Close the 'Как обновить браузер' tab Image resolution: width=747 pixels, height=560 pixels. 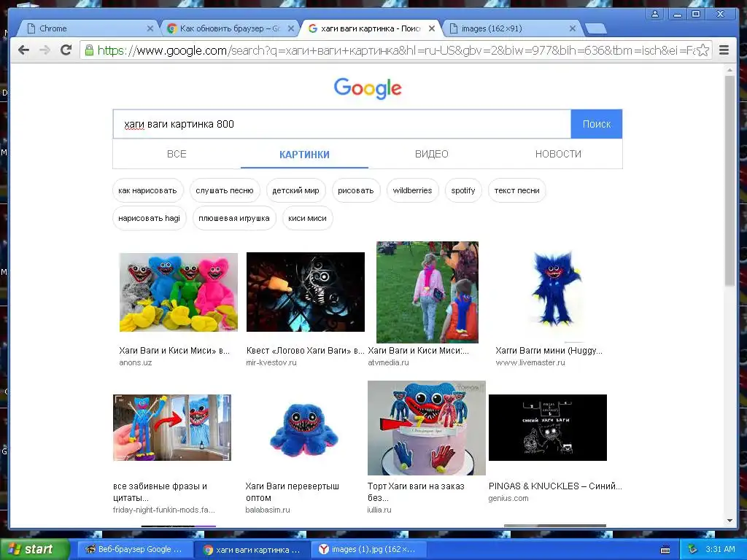290,28
